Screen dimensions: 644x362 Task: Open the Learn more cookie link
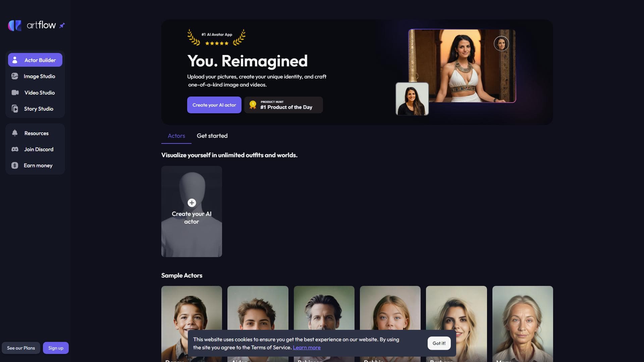click(x=307, y=348)
